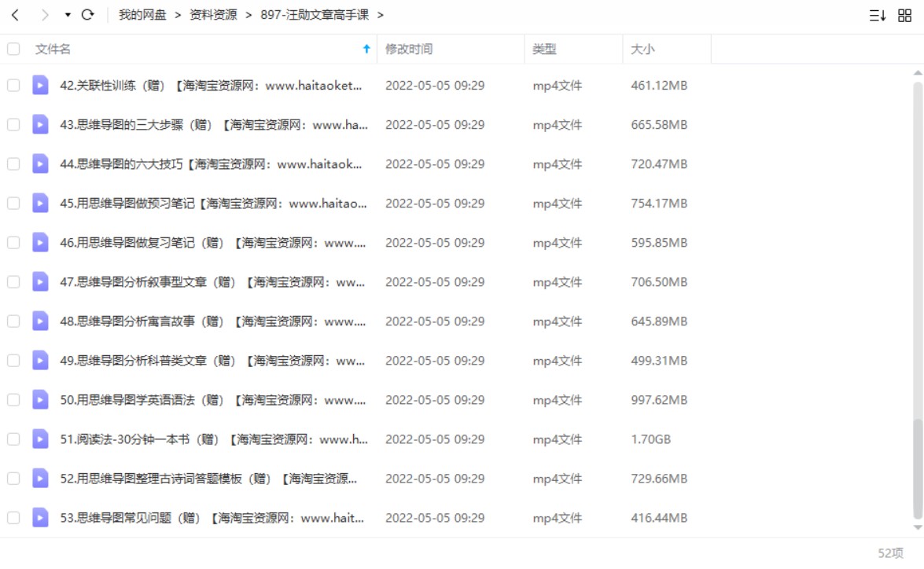The width and height of the screenshot is (924, 569).
Task: Navigate to 资料资源 breadcrumb
Action: (x=213, y=15)
